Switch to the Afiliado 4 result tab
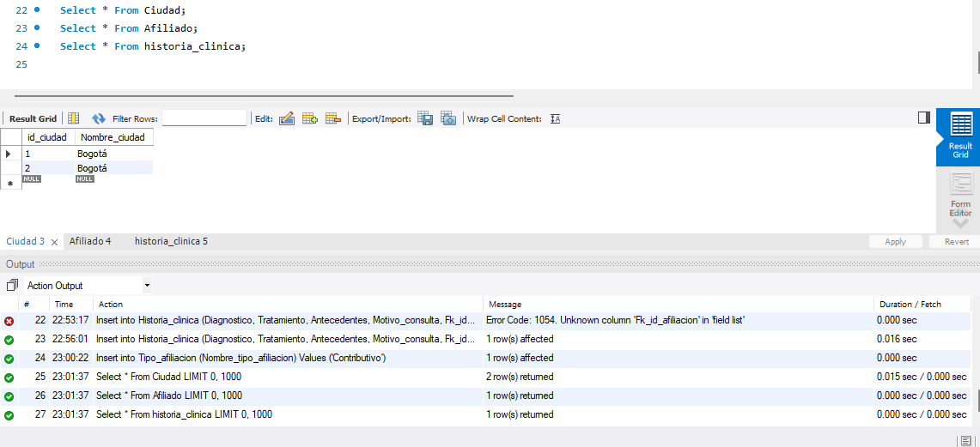 90,241
